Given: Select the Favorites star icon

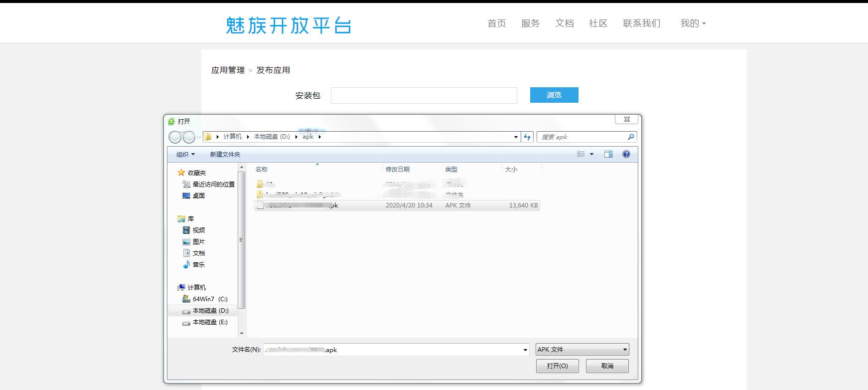Looking at the screenshot, I should point(181,173).
